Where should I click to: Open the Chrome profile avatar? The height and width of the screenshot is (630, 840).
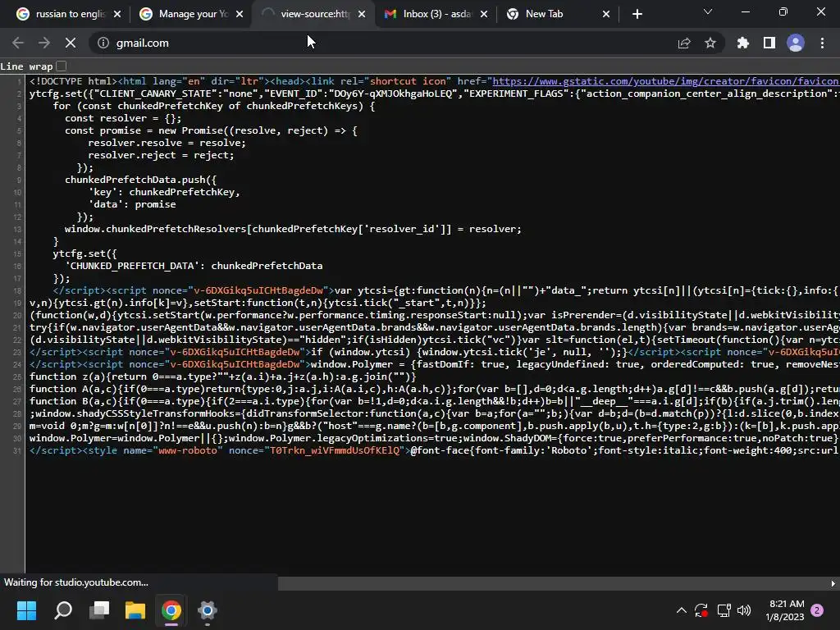(x=796, y=43)
